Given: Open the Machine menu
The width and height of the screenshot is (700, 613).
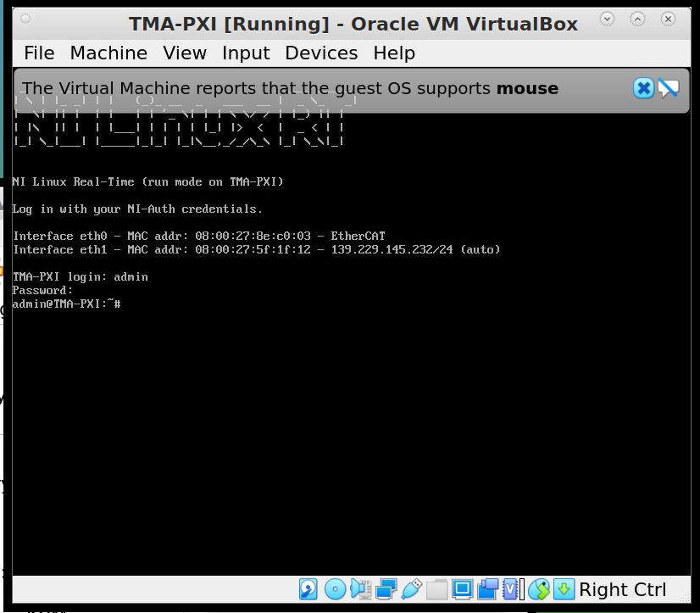Looking at the screenshot, I should [x=108, y=53].
